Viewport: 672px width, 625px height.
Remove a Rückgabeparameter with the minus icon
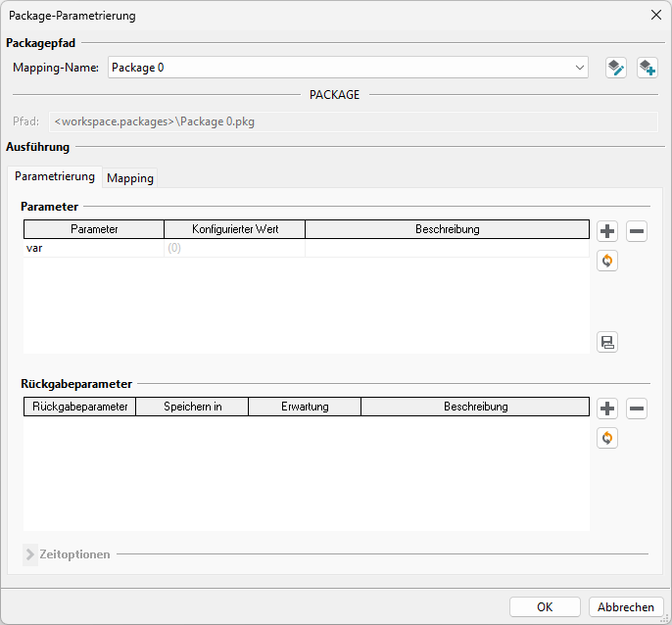(x=637, y=409)
